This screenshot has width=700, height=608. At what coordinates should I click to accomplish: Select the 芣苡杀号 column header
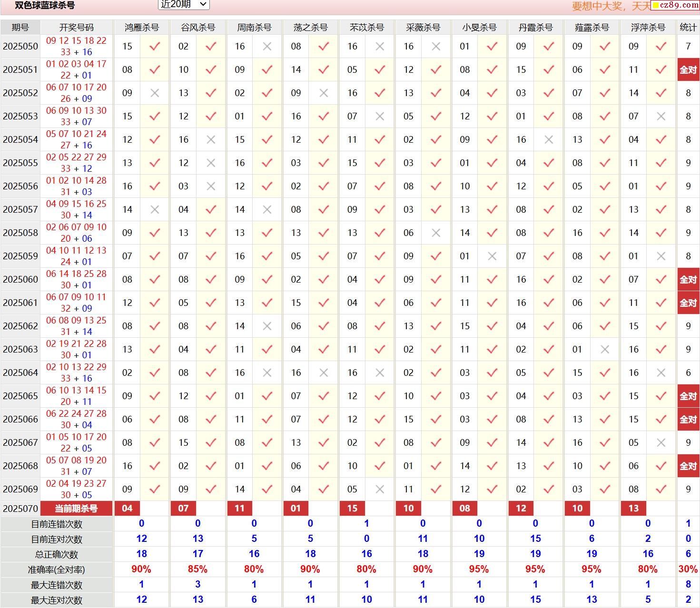click(x=366, y=27)
